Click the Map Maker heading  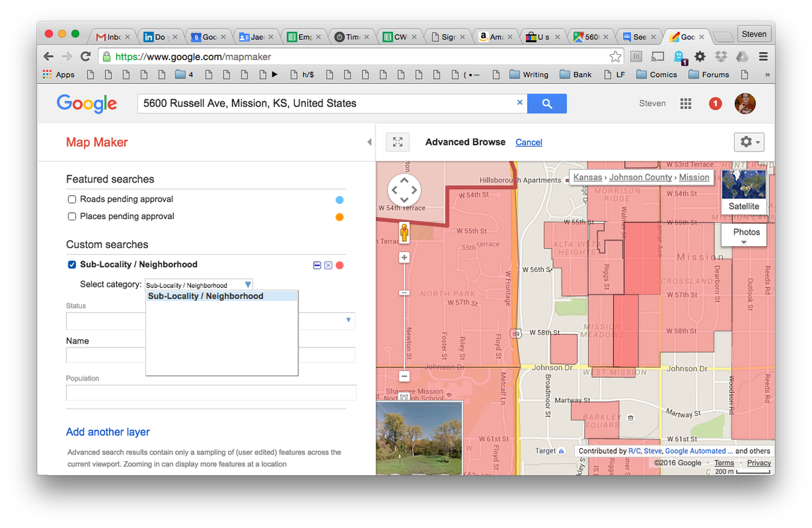(x=97, y=142)
